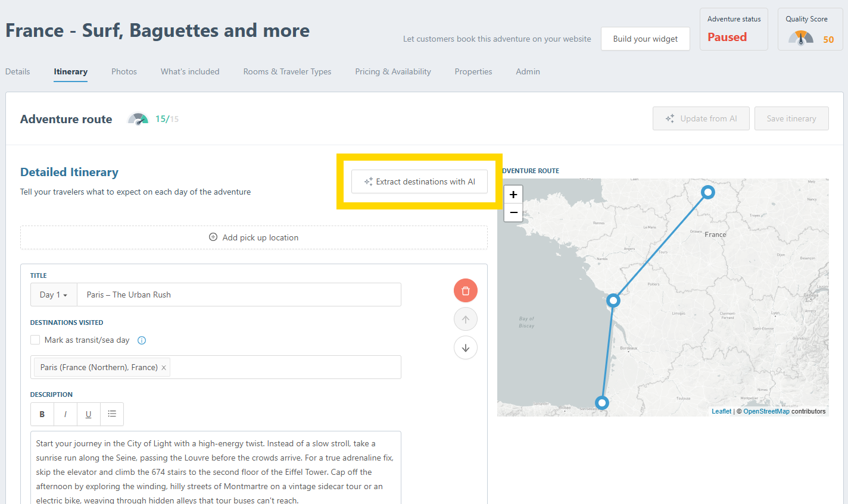Remove the Paris destination tag
The width and height of the screenshot is (848, 504).
click(164, 368)
